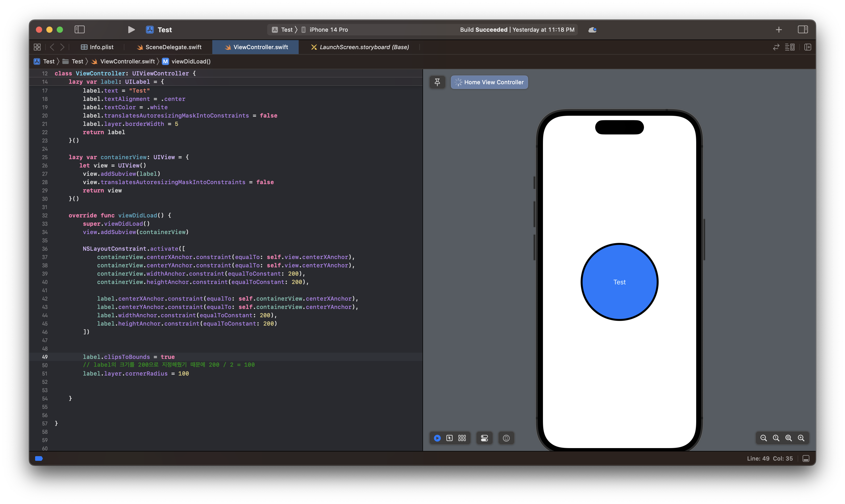Pin the preview canvas
845x504 pixels.
pos(437,82)
